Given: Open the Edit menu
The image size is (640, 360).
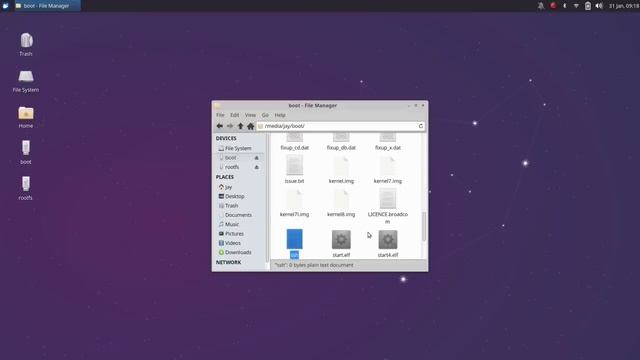Looking at the screenshot, I should click(235, 115).
